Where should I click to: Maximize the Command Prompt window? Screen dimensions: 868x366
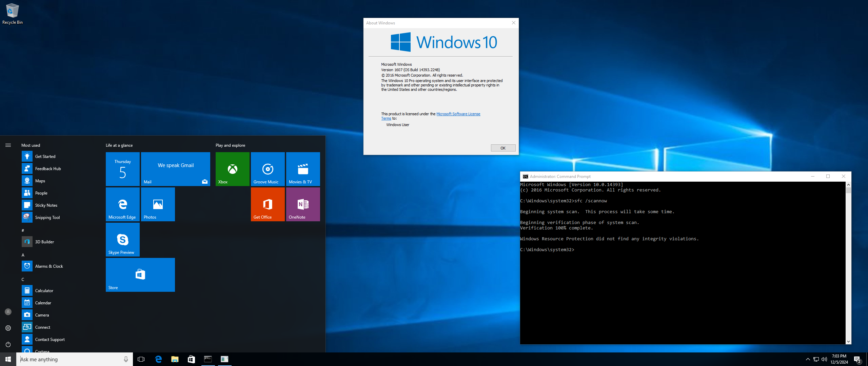tap(828, 176)
